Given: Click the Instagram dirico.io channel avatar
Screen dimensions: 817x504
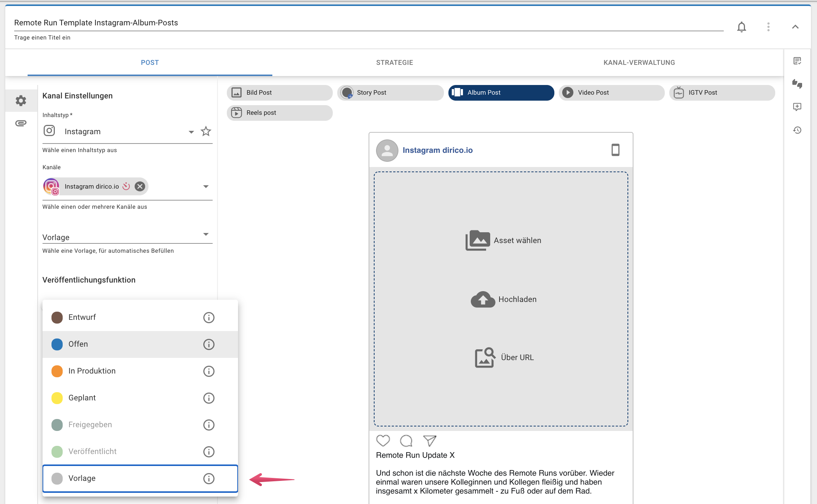Looking at the screenshot, I should tap(51, 186).
